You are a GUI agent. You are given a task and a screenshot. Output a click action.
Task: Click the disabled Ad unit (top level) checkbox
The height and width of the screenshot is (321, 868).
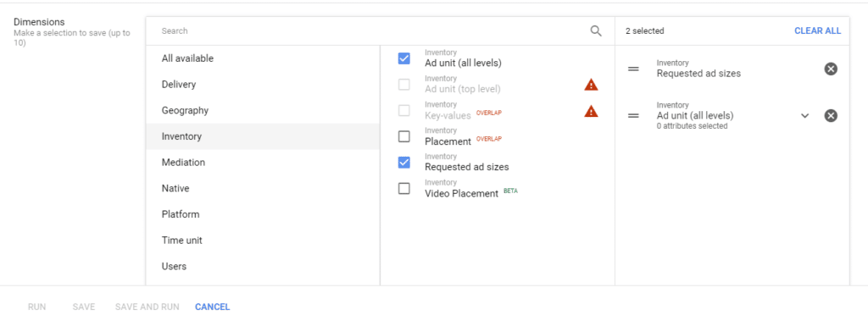click(x=404, y=84)
